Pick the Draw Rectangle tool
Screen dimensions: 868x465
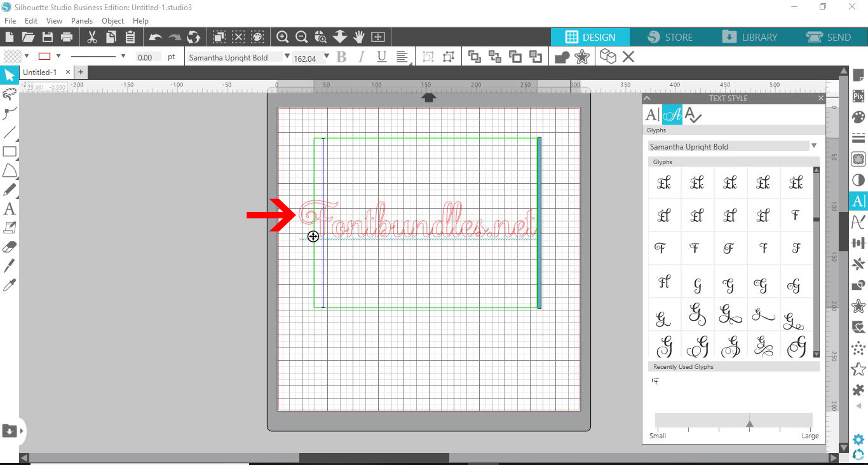click(10, 151)
